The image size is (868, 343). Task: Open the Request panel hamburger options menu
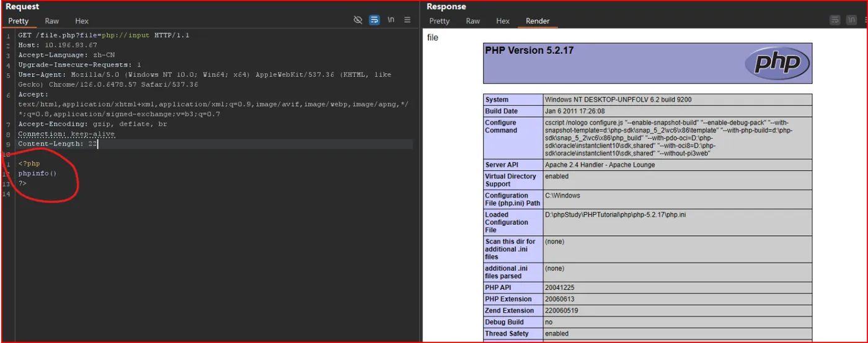[407, 20]
